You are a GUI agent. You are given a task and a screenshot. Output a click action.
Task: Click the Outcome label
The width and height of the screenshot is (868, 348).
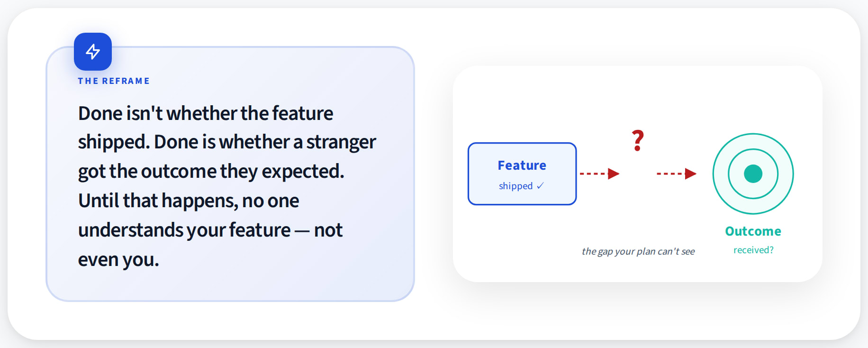click(x=753, y=231)
